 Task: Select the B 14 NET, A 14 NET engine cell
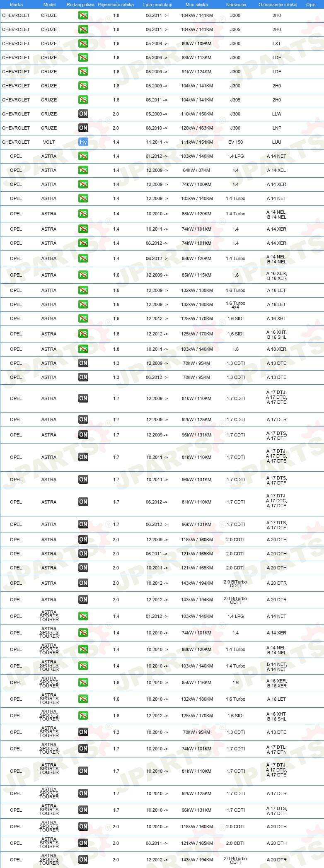(277, 667)
